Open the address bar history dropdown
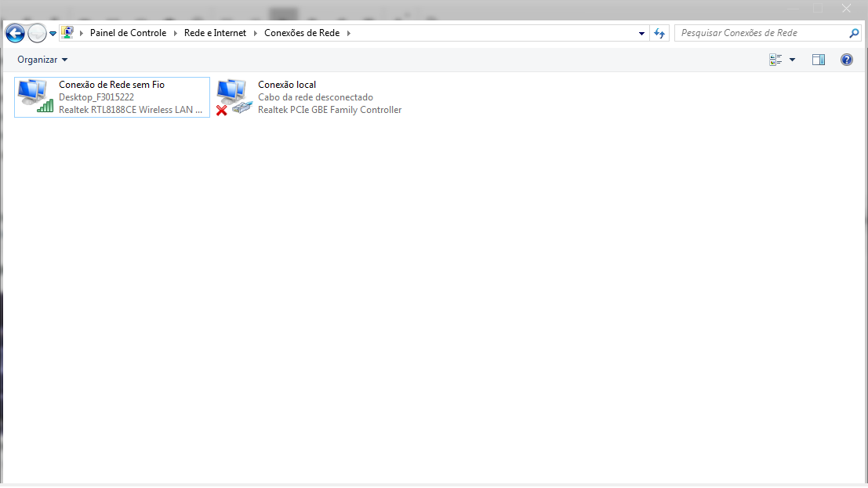 point(641,33)
